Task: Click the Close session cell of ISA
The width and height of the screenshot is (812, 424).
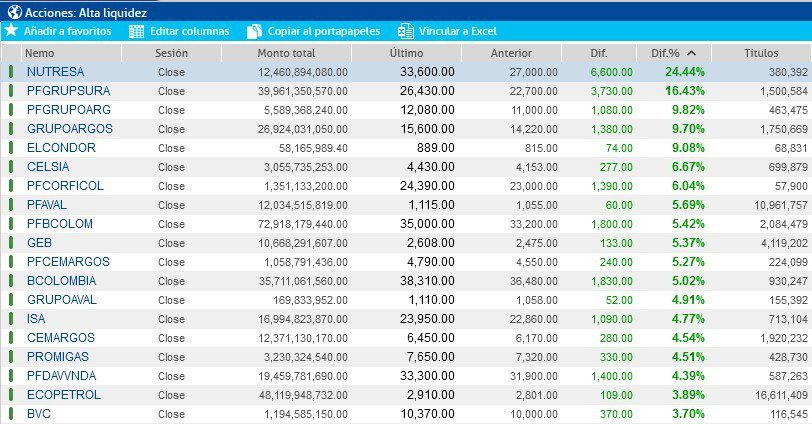Action: click(x=171, y=319)
